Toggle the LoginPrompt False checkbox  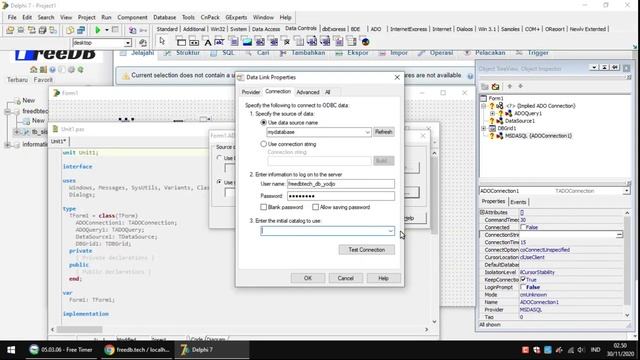tap(523, 287)
